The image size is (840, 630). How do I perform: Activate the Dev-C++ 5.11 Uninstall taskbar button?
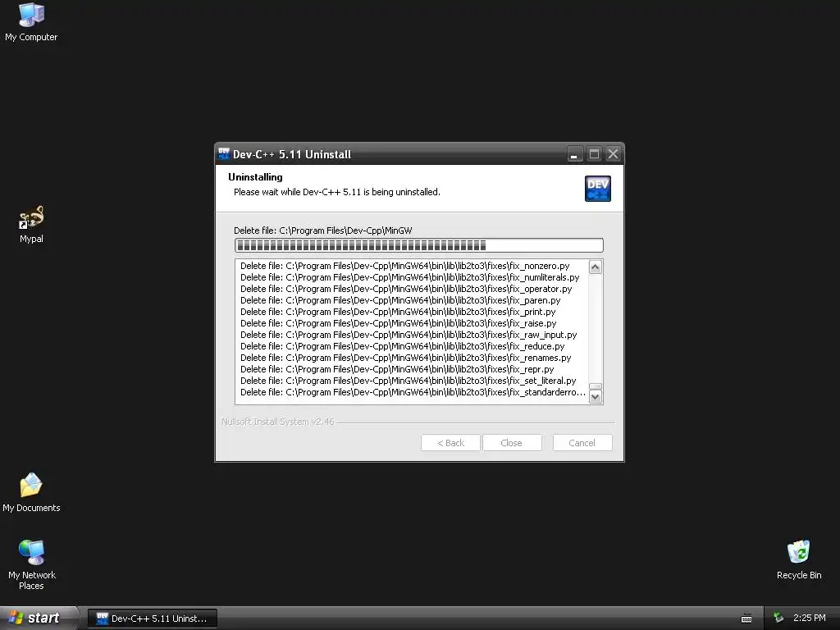pyautogui.click(x=152, y=619)
